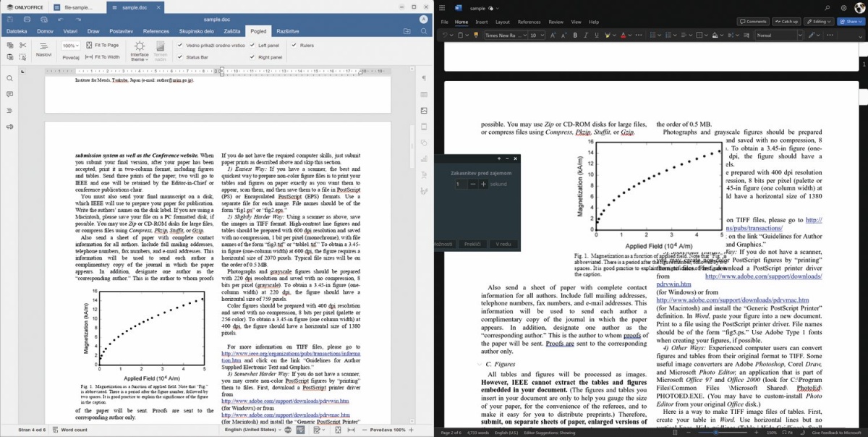868x437 pixels.
Task: Open the Comments icon in ONLYOFFICE left sidebar
Action: pyautogui.click(x=9, y=94)
